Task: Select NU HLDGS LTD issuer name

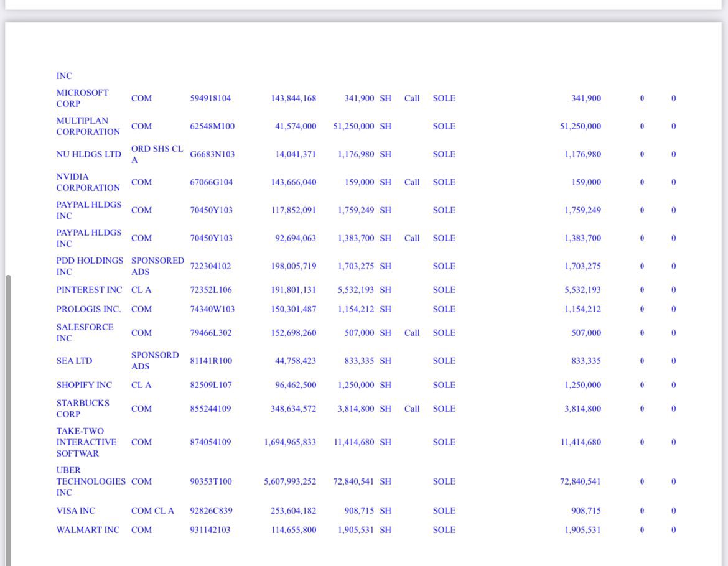Action: tap(89, 154)
